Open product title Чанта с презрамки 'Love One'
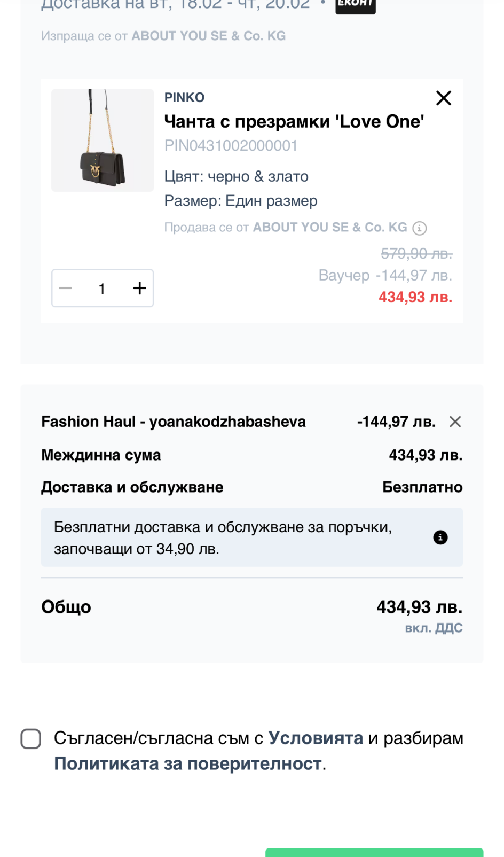Image resolution: width=504 pixels, height=857 pixels. tap(294, 122)
